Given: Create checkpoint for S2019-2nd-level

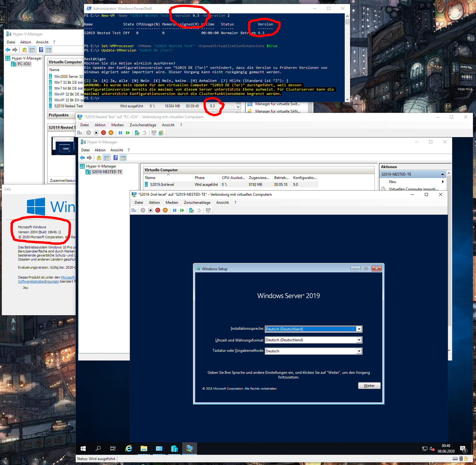Looking at the screenshot, I should pos(191,210).
